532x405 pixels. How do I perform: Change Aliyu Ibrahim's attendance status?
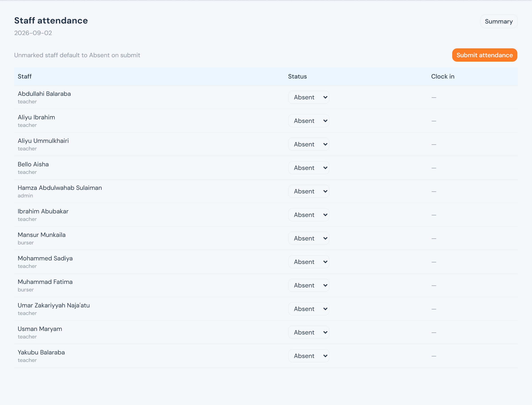[308, 121]
